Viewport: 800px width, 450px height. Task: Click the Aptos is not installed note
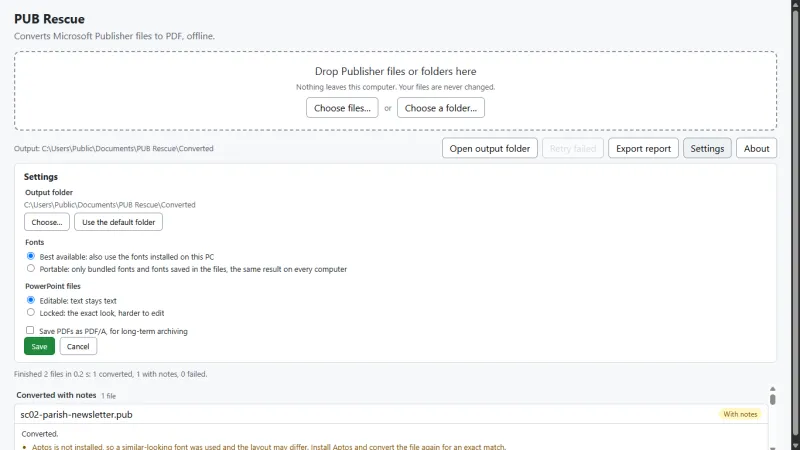pyautogui.click(x=269, y=446)
